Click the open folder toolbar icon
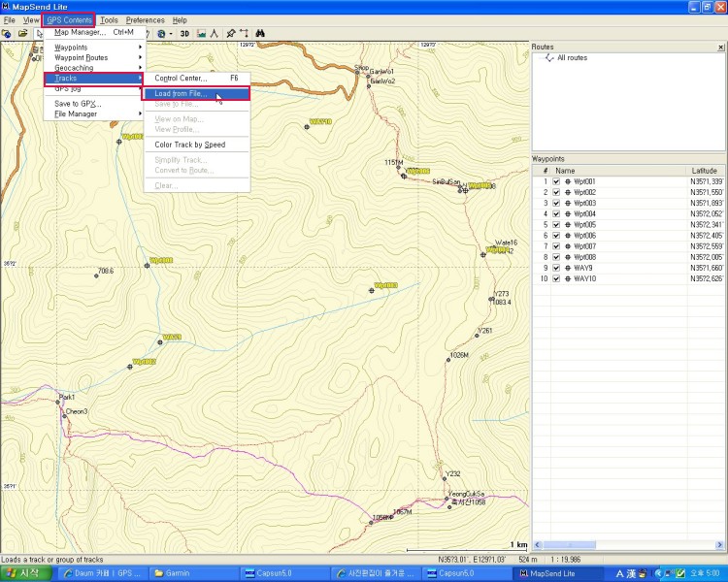 point(22,33)
